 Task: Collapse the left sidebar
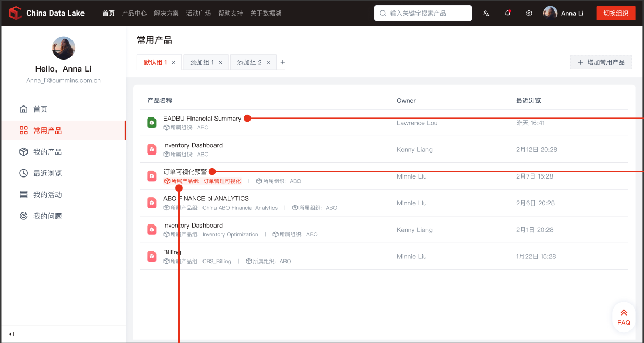click(x=11, y=334)
